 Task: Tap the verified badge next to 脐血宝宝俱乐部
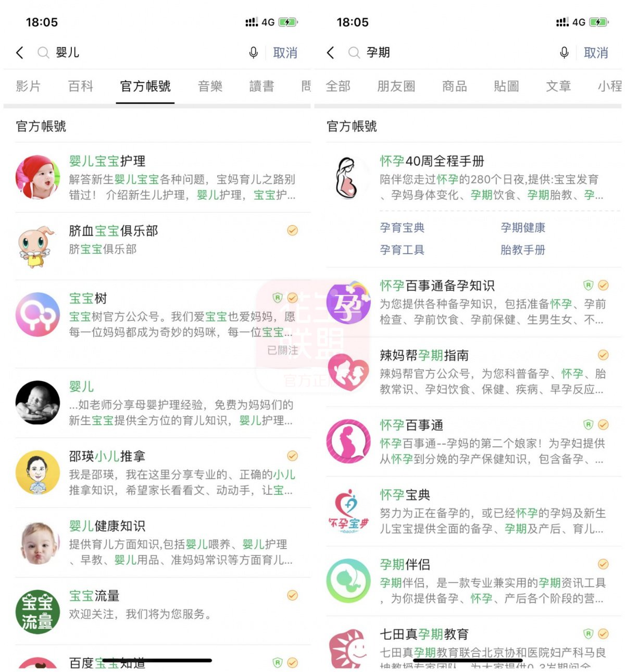point(293,230)
